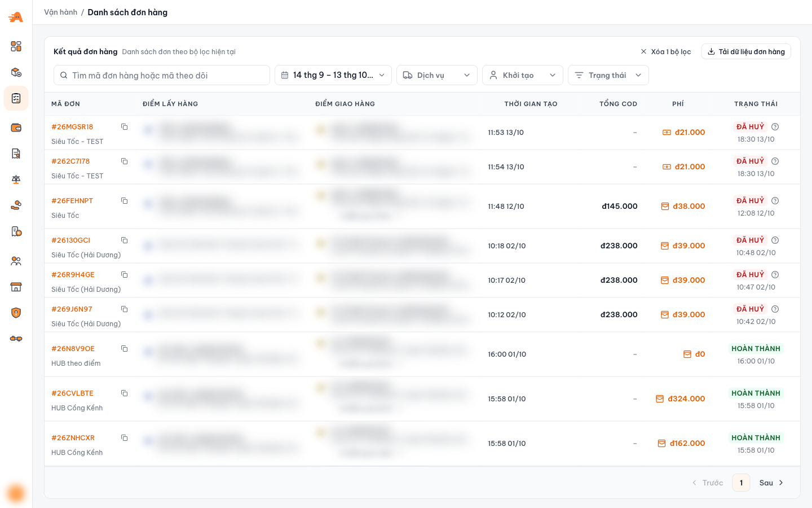Open the balance scale sidebar icon
812x508 pixels.
pos(16,179)
